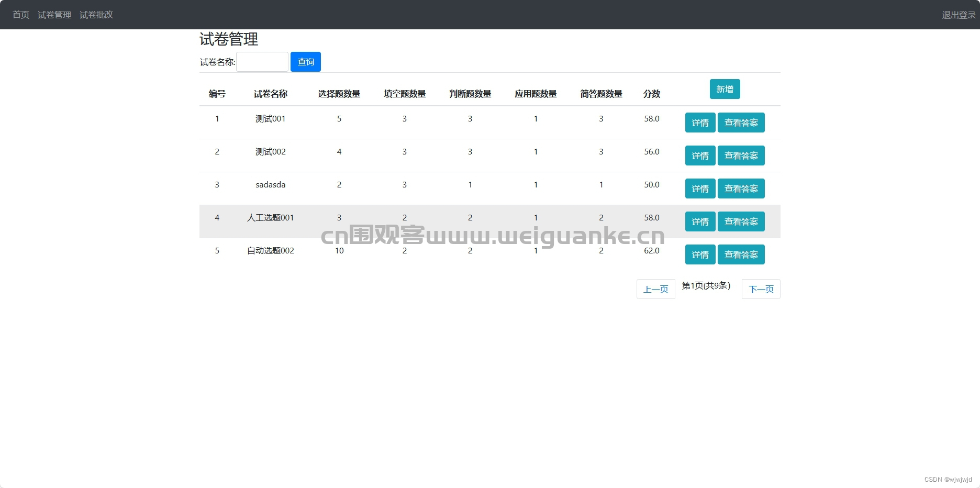Select the sadasda name cell
980x488 pixels.
tap(271, 185)
